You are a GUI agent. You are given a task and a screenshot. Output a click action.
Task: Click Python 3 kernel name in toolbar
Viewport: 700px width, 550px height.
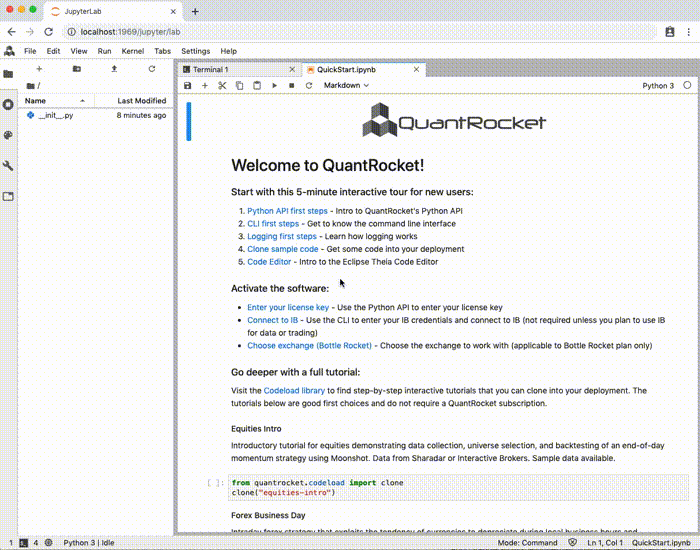click(x=658, y=85)
